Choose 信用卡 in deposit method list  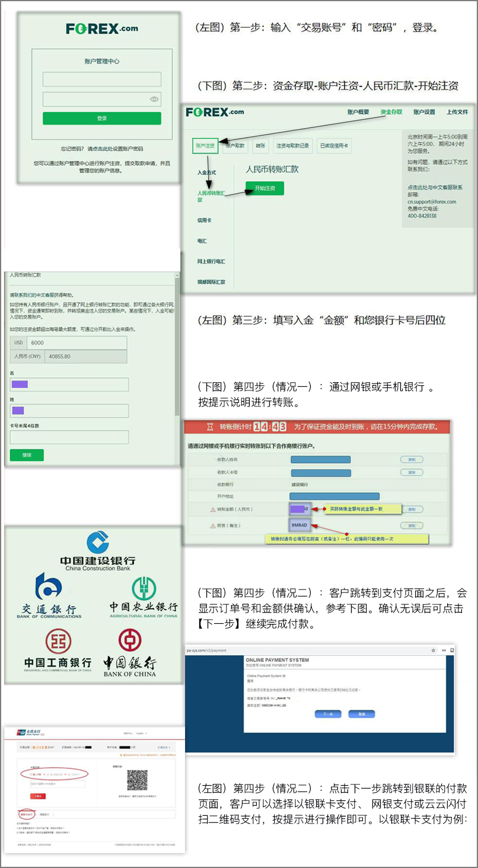point(205,220)
